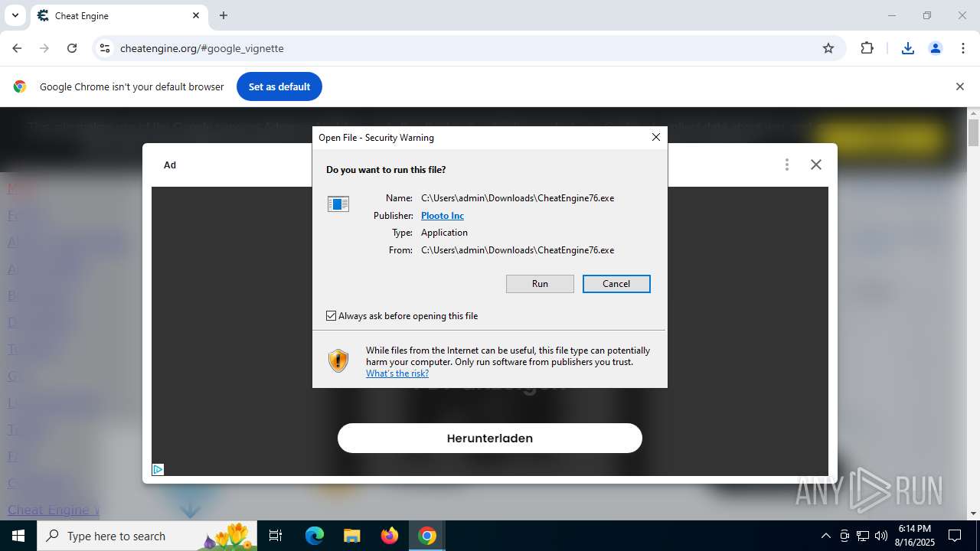The image size is (980, 551).
Task: Click the address bar URL
Action: pyautogui.click(x=202, y=48)
